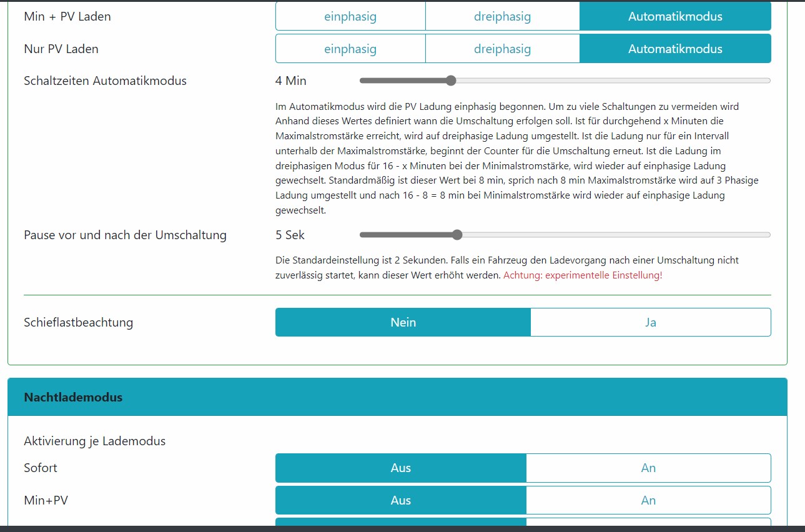Turn Sofort night charging to Aus
The image size is (805, 532).
coord(401,468)
